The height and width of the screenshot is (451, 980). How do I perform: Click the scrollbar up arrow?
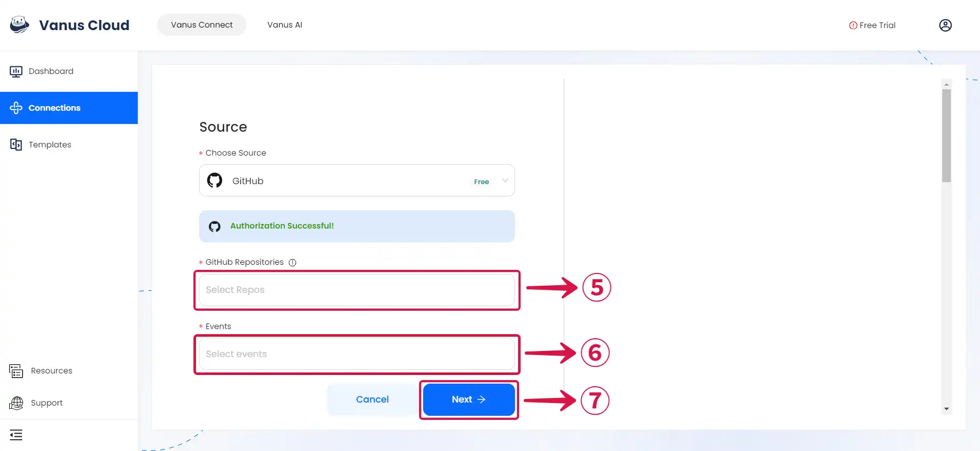(946, 85)
